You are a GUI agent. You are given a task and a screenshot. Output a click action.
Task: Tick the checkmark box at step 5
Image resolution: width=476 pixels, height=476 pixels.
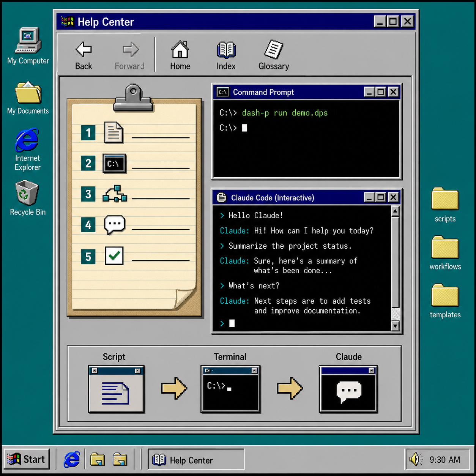[114, 256]
